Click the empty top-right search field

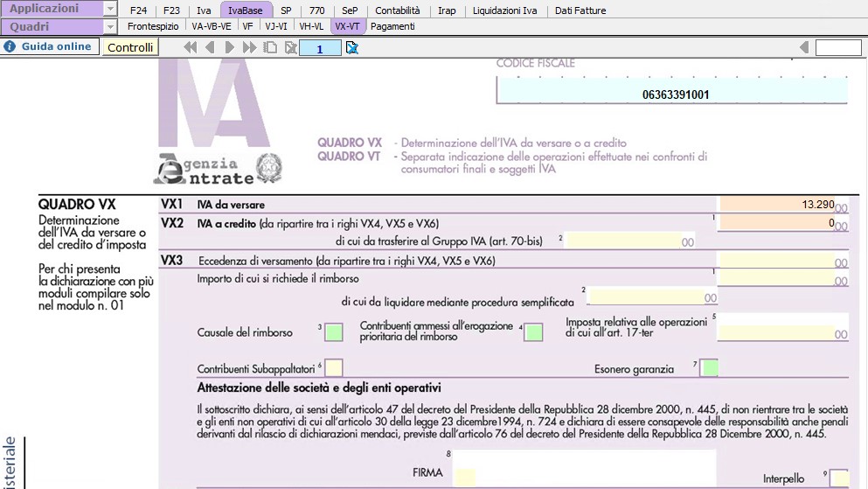[x=838, y=47]
